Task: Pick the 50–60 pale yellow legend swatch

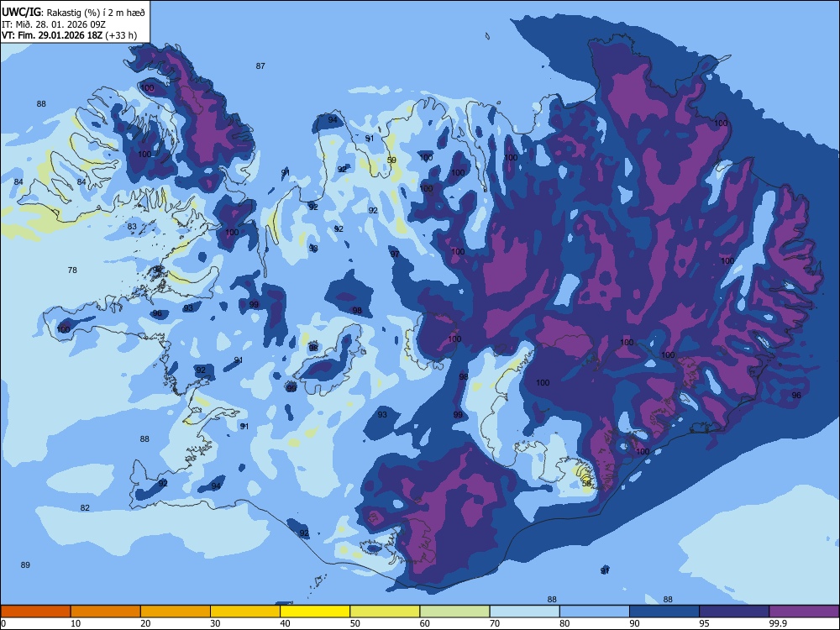Action: tap(385, 612)
